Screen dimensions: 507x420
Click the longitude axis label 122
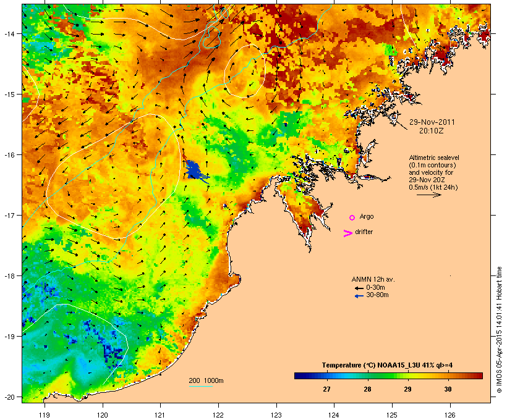(218, 415)
